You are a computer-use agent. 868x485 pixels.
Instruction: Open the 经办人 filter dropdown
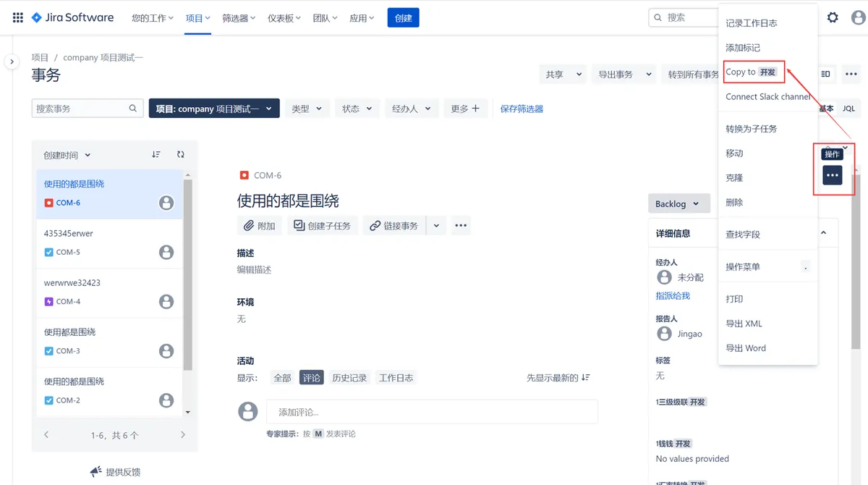click(x=412, y=109)
